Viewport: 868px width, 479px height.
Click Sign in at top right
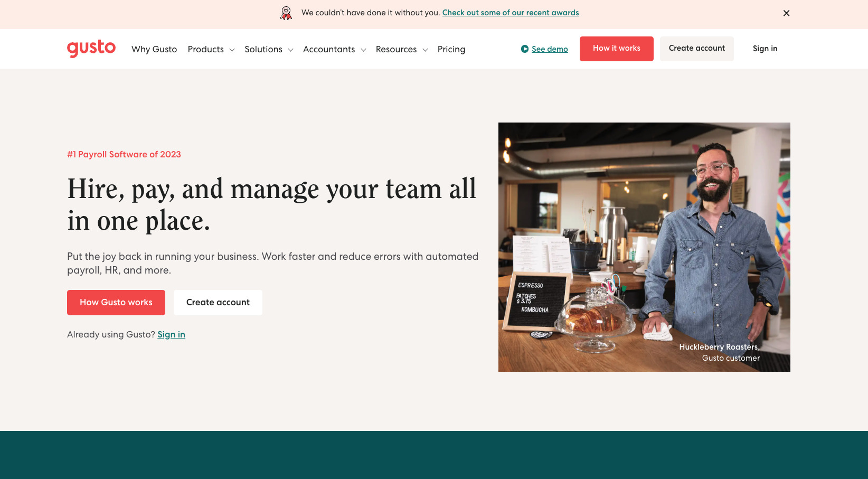[765, 49]
